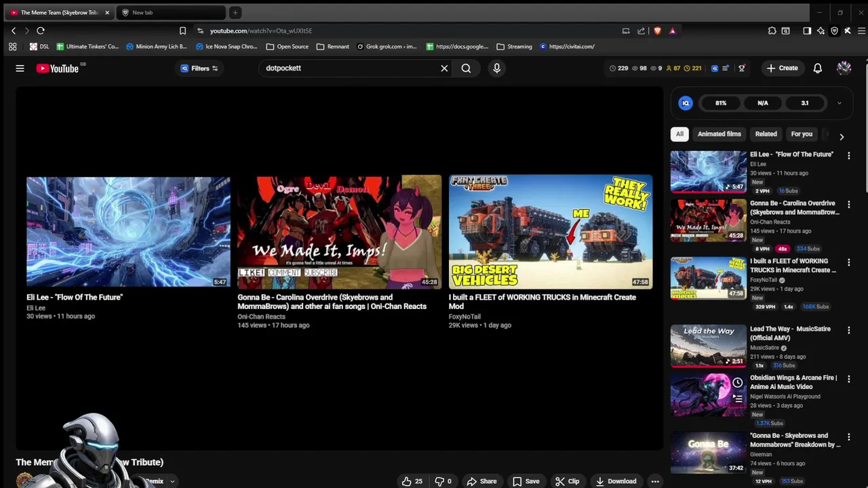This screenshot has width=868, height=488.
Task: Open the vidIQ Filters dropdown
Action: (x=199, y=68)
